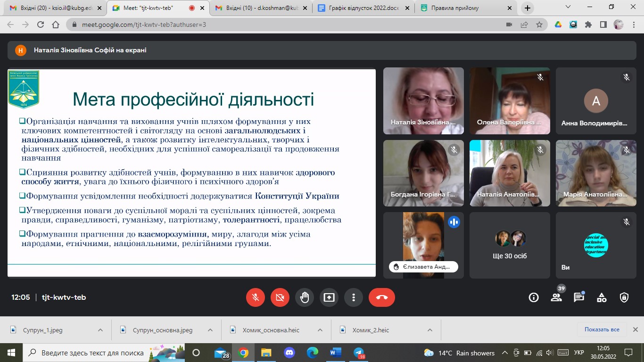The image size is (644, 362).
Task: Click the present screen icon
Action: point(329,297)
